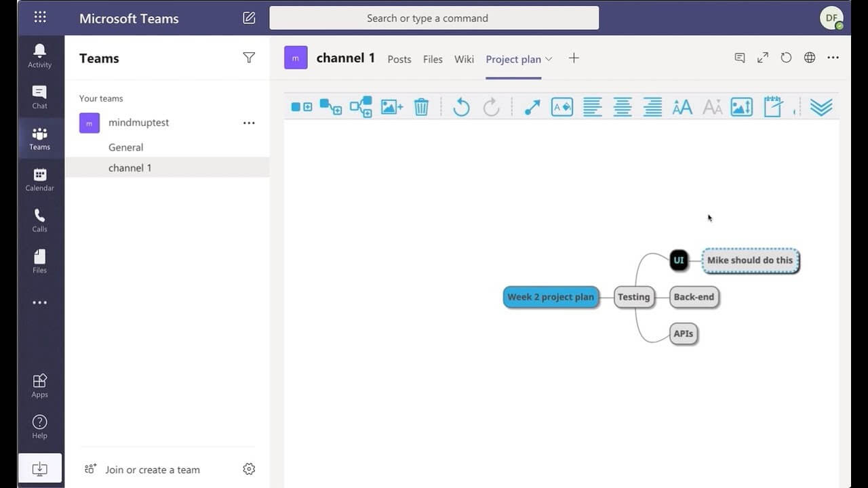Select the Week 2 project plan node
Viewport: 868px width, 488px height.
click(x=551, y=297)
